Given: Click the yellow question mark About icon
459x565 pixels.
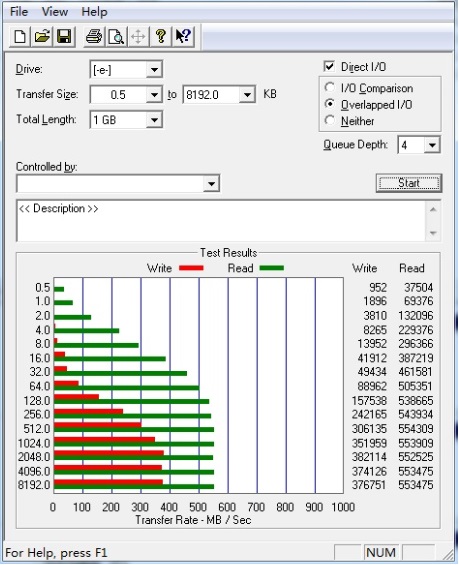Looking at the screenshot, I should pos(161,36).
